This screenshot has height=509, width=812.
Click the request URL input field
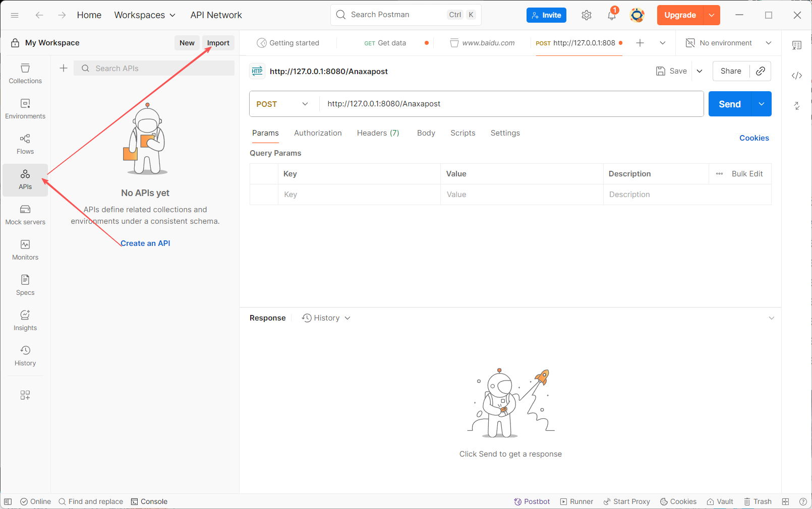tap(511, 104)
